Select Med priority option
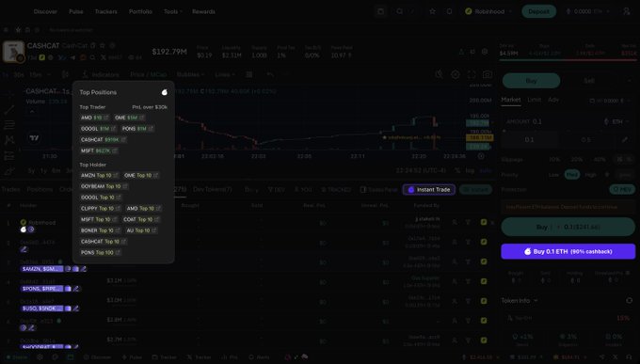This screenshot has width=640, height=364. click(x=572, y=175)
